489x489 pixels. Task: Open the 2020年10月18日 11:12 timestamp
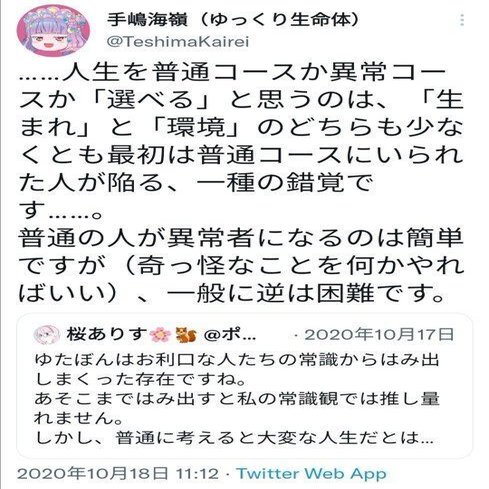[x=118, y=473]
